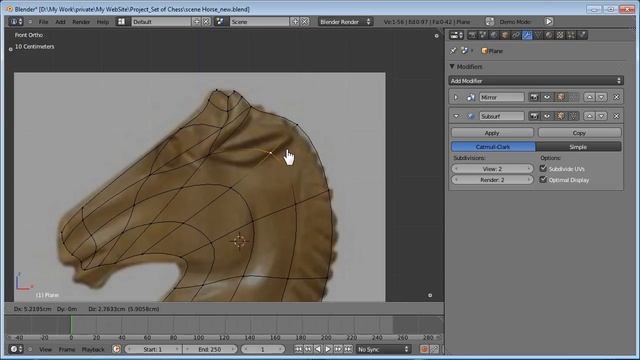Image resolution: width=640 pixels, height=360 pixels.
Task: Open the timeline Frame menu
Action: coord(67,349)
